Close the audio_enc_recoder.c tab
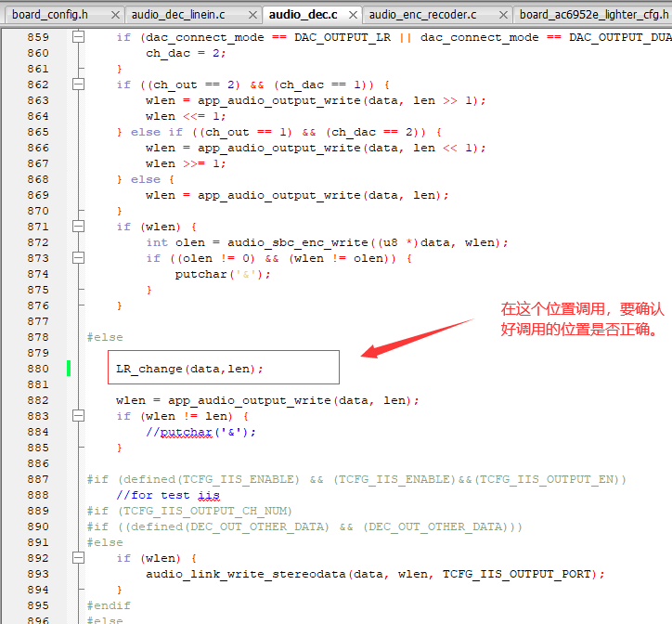Screen dimensions: 672x624 click(x=504, y=15)
